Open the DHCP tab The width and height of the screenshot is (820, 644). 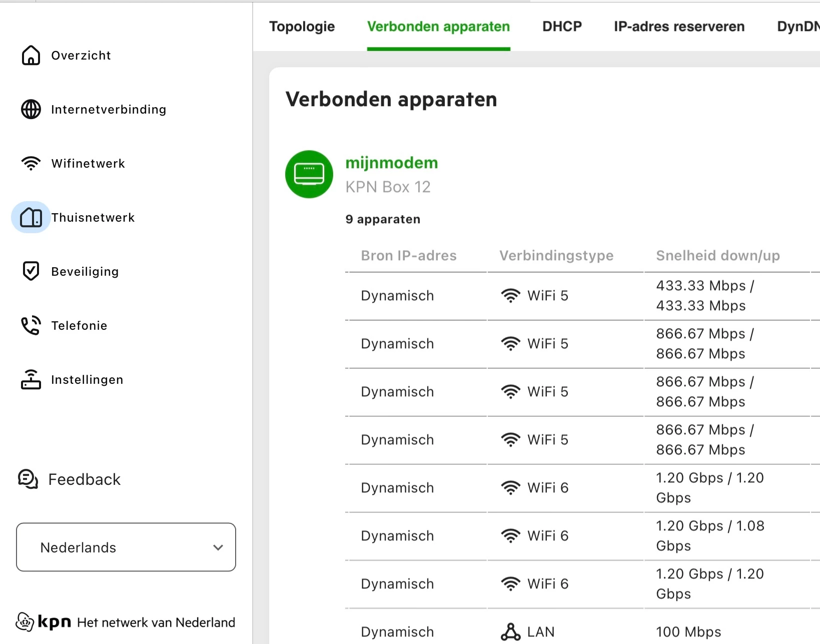pyautogui.click(x=562, y=27)
